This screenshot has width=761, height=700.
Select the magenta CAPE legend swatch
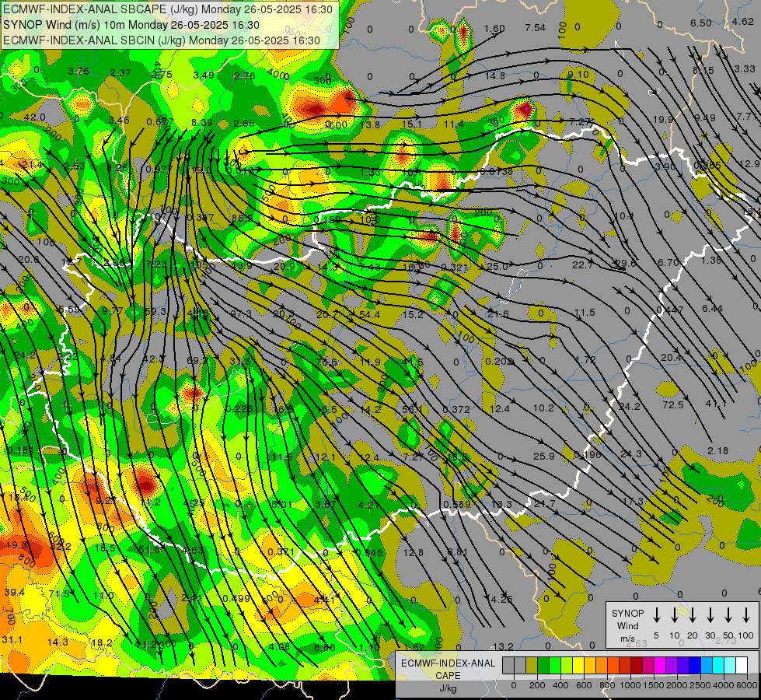point(661,666)
